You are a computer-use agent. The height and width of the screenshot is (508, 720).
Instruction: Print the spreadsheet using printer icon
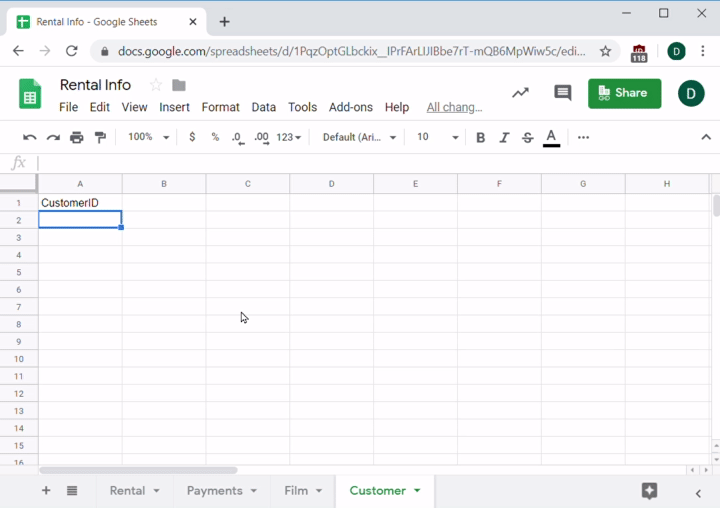(x=77, y=137)
